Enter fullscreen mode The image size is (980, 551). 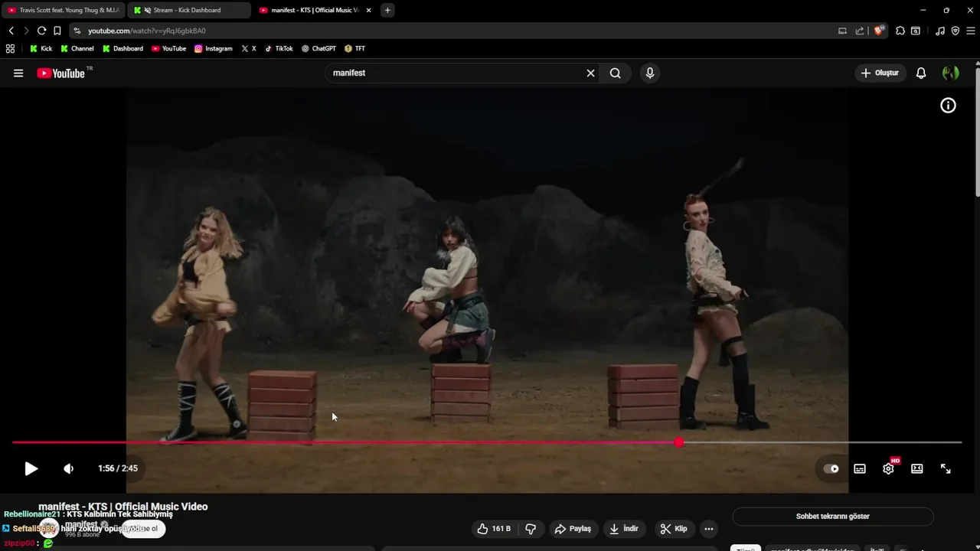946,468
